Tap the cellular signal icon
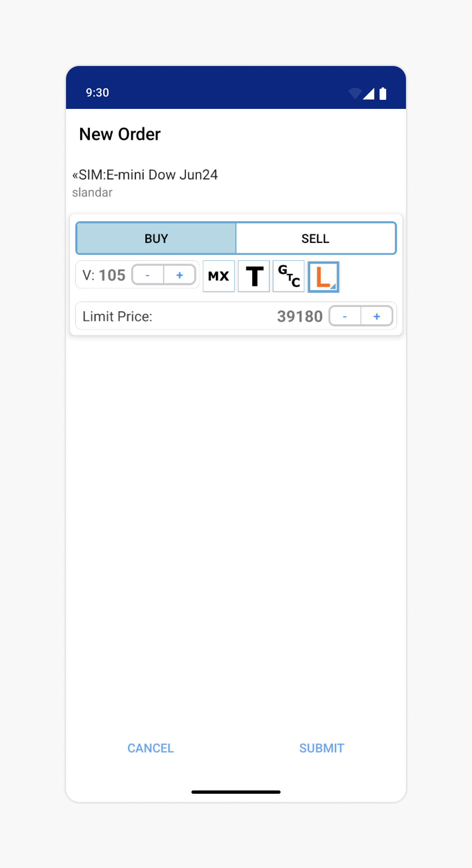 (x=369, y=94)
